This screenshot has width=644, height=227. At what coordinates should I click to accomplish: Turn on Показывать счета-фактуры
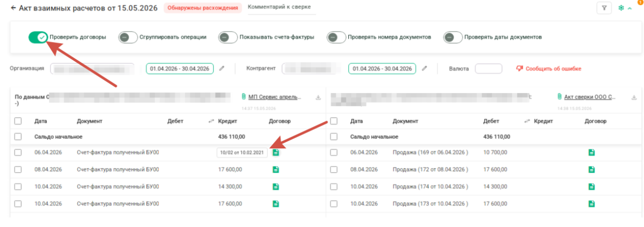[x=228, y=37]
